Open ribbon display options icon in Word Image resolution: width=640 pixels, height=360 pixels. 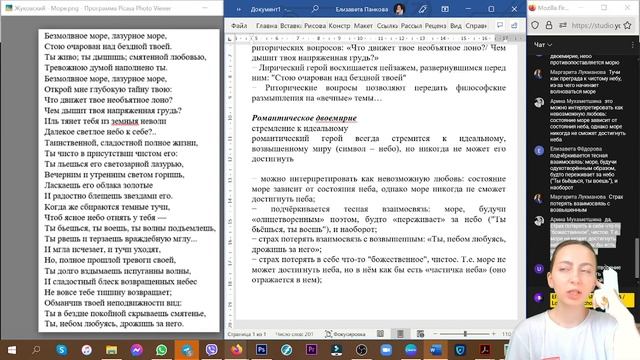(445, 9)
